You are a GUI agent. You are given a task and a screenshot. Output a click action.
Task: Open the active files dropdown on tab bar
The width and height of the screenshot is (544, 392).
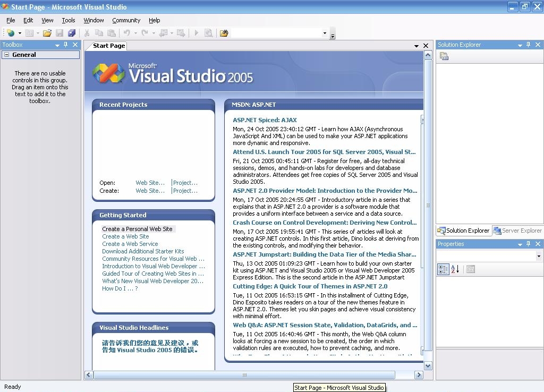pyautogui.click(x=416, y=46)
